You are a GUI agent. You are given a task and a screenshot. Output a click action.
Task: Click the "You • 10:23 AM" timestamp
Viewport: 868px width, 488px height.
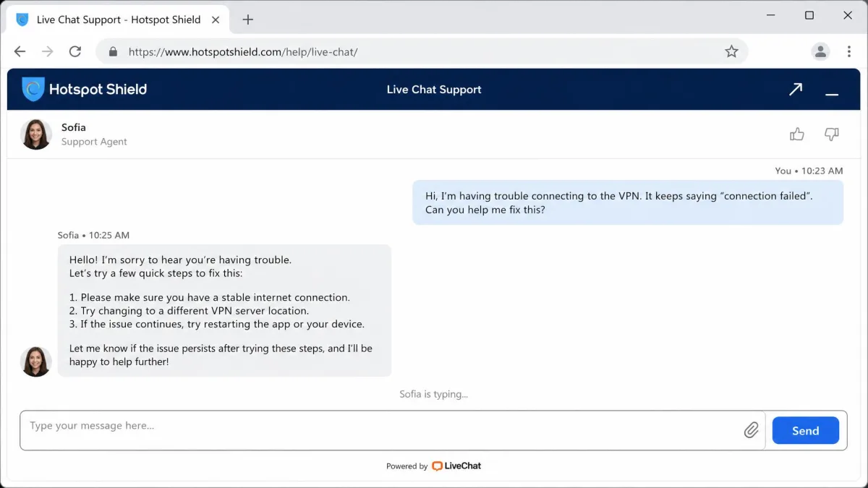point(809,171)
